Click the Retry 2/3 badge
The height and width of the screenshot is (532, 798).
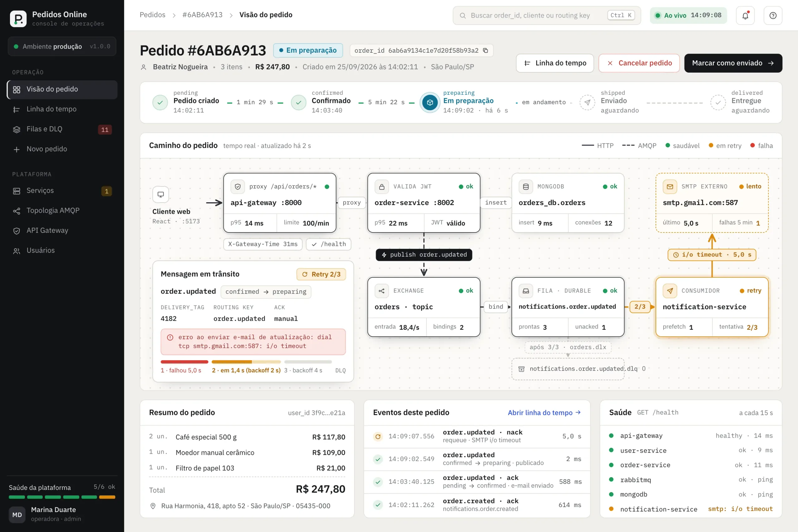(321, 274)
